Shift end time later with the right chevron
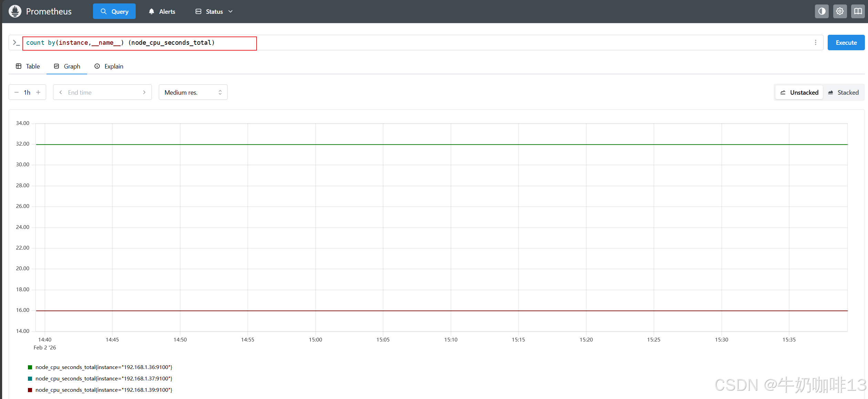 (x=144, y=92)
